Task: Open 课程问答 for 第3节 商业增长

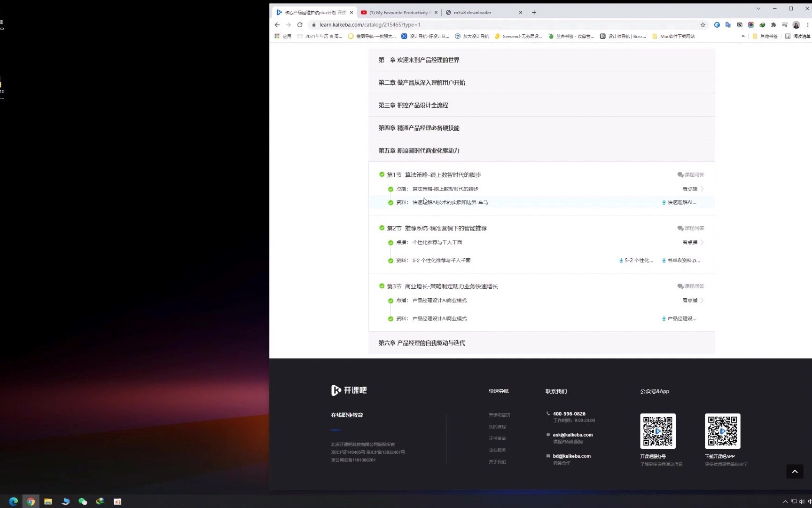Action: 690,286
